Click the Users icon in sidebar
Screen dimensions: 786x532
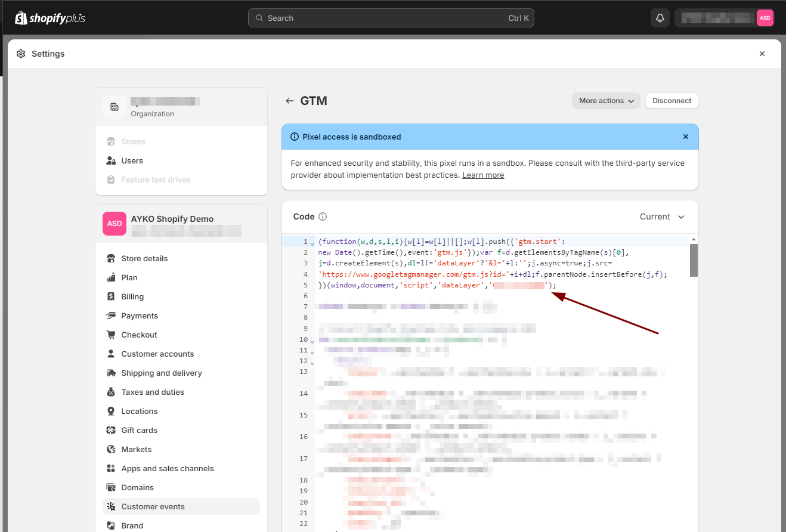(111, 160)
